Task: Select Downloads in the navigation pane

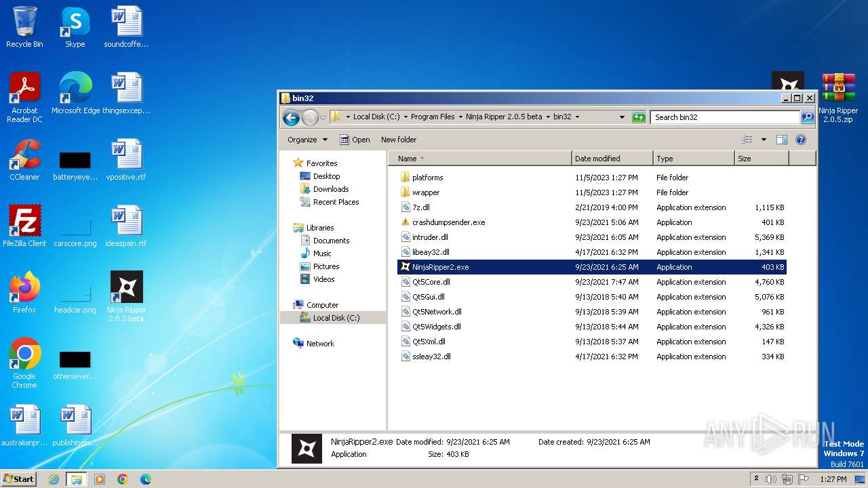Action: click(x=331, y=189)
